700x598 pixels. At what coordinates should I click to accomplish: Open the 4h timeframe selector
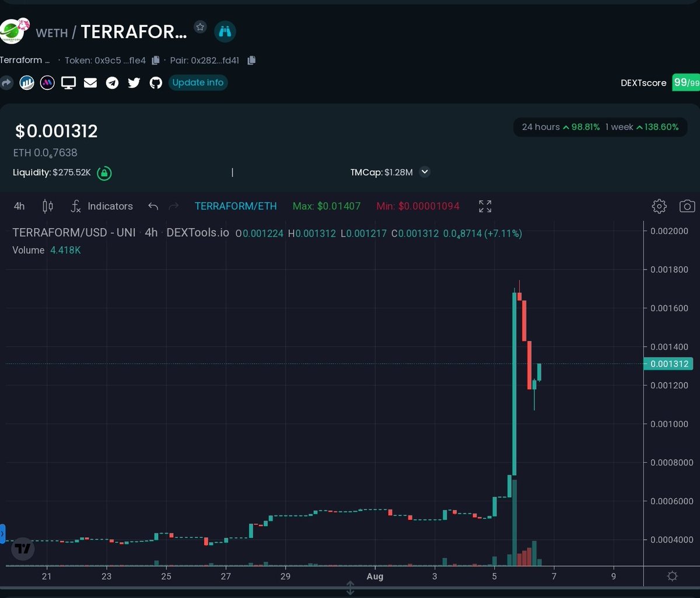pyautogui.click(x=19, y=206)
